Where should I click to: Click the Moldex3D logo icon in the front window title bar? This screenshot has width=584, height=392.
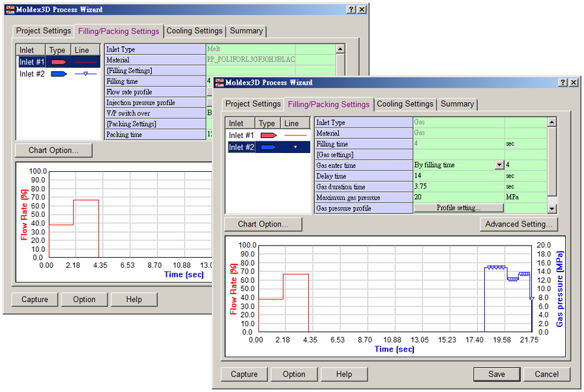pyautogui.click(x=220, y=83)
